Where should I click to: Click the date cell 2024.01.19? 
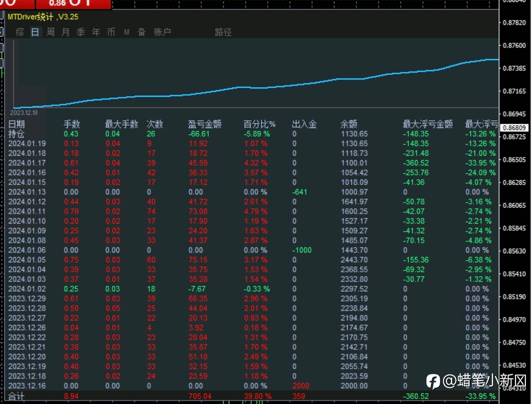point(27,144)
